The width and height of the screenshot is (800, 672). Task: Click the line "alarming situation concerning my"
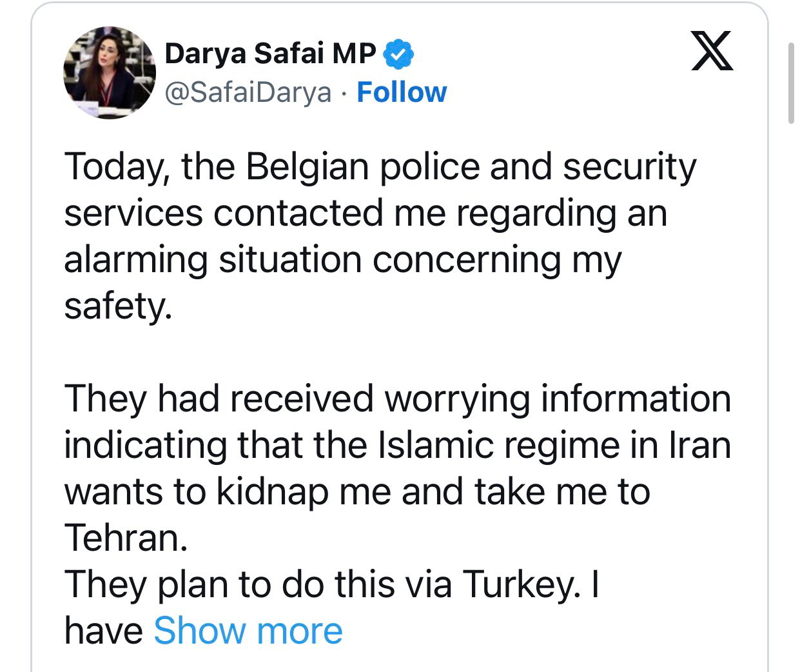[342, 260]
